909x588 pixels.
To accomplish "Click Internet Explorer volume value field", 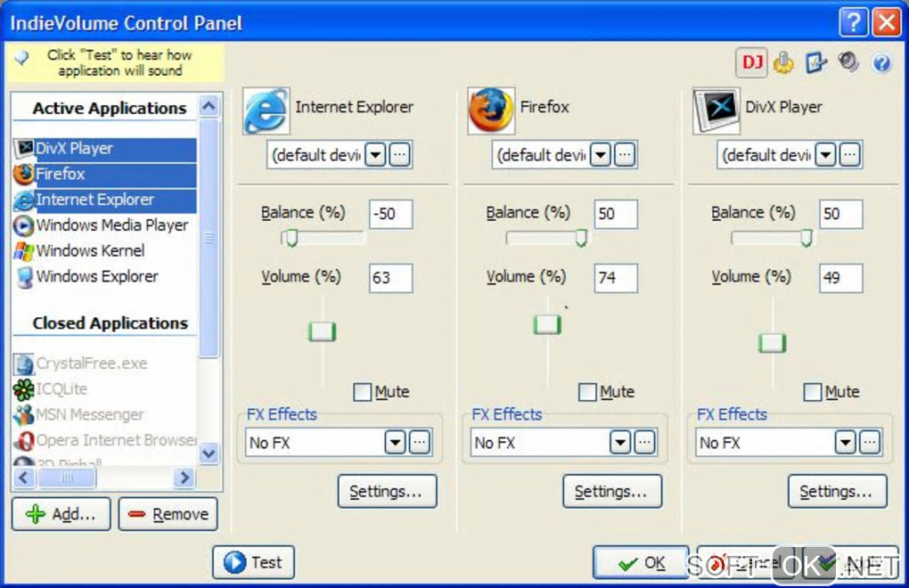I will pyautogui.click(x=390, y=278).
